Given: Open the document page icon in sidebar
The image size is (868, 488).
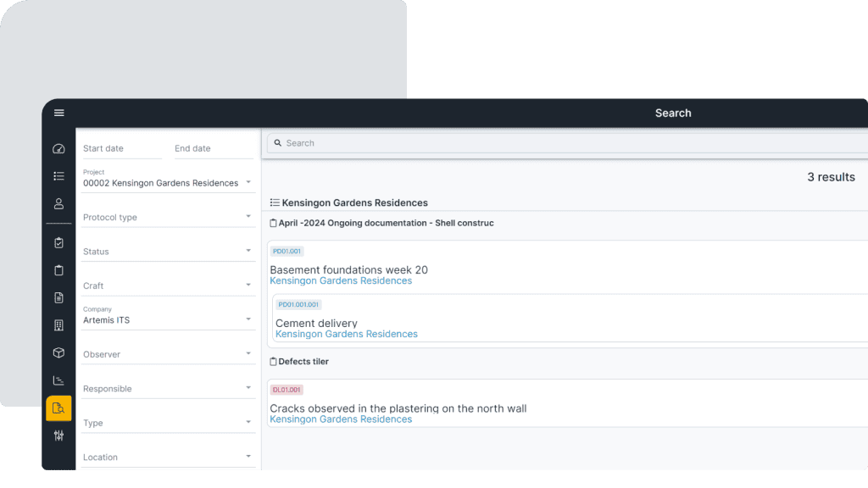Looking at the screenshot, I should click(58, 297).
